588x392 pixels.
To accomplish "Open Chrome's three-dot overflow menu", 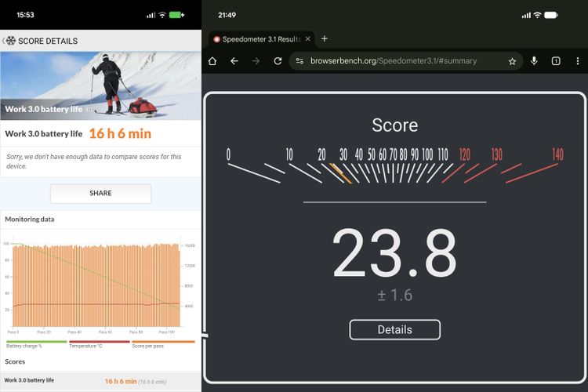I will (x=577, y=61).
